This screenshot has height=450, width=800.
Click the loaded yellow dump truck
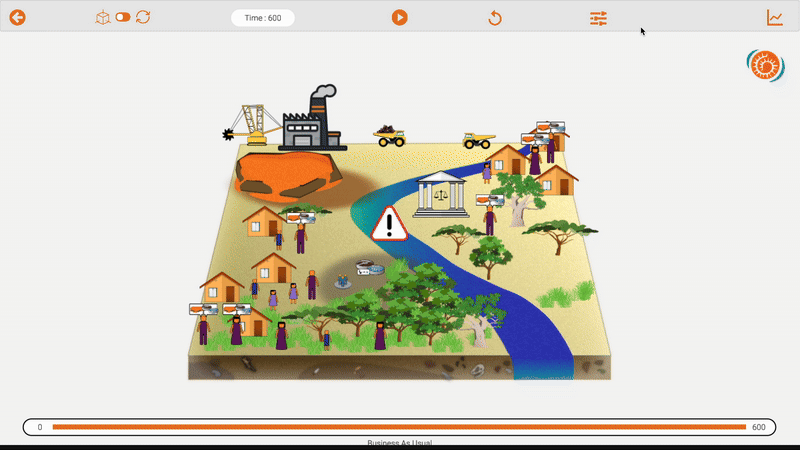[390, 136]
